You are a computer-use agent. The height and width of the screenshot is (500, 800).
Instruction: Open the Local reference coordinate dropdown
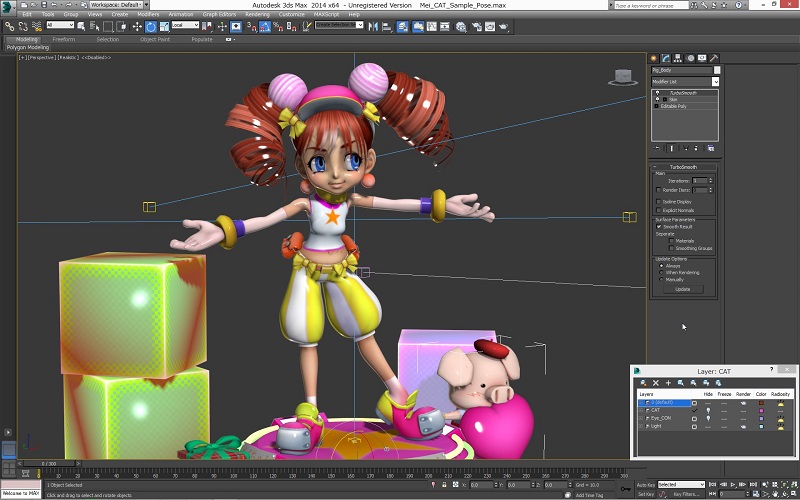point(185,25)
